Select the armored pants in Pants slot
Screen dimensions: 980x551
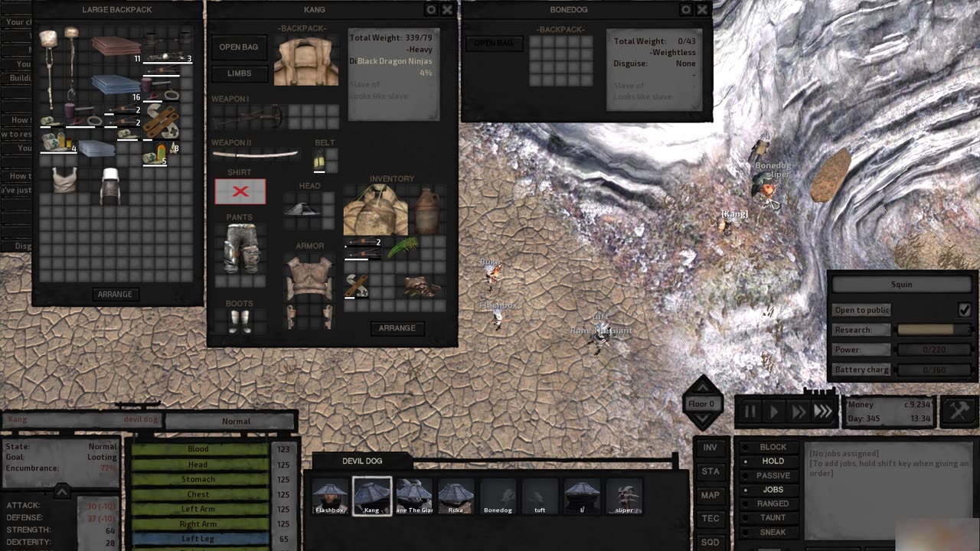click(x=240, y=249)
